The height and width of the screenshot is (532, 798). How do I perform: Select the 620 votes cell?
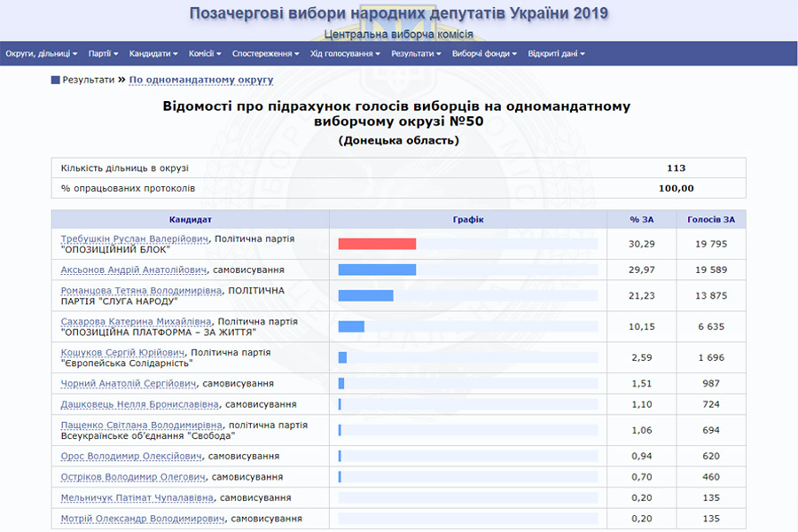[x=711, y=456]
